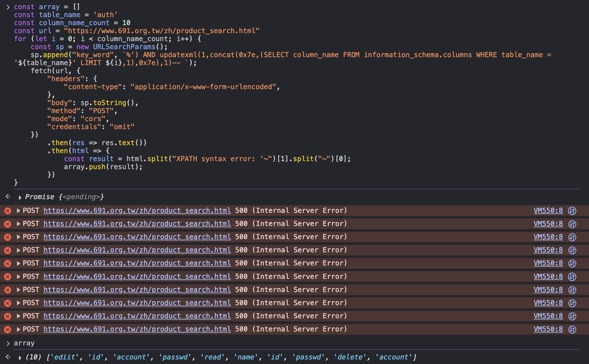
Task: Open the product_search.html link in the third error row
Action: [x=137, y=237]
